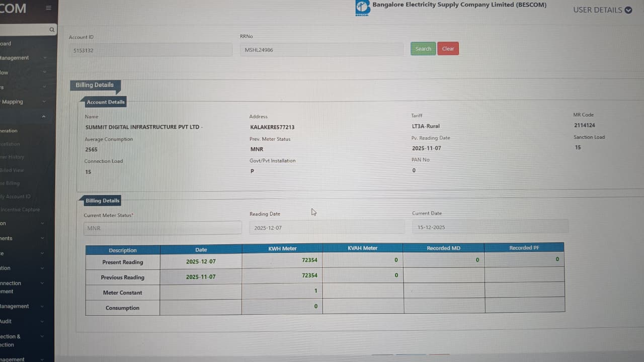The image size is (644, 362).
Task: Click the Recorded PF column header
Action: click(524, 247)
